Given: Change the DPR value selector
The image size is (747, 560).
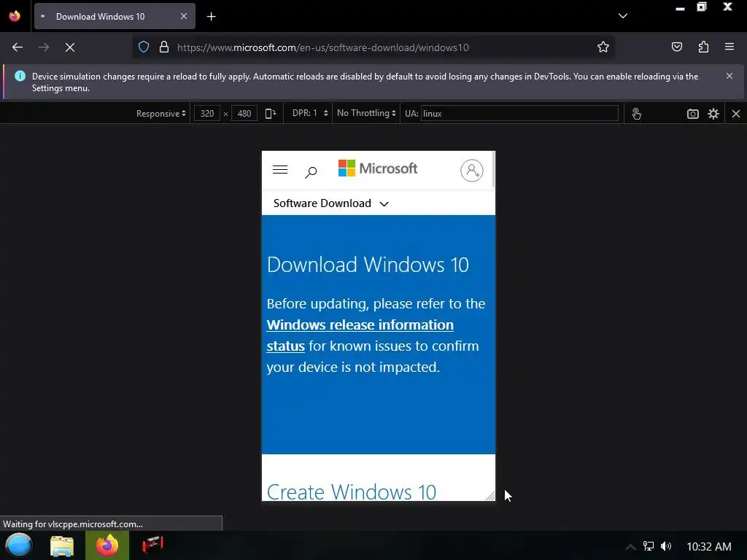Looking at the screenshot, I should pyautogui.click(x=310, y=113).
